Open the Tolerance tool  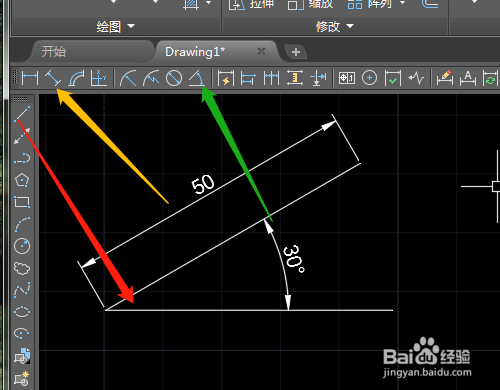tap(347, 78)
